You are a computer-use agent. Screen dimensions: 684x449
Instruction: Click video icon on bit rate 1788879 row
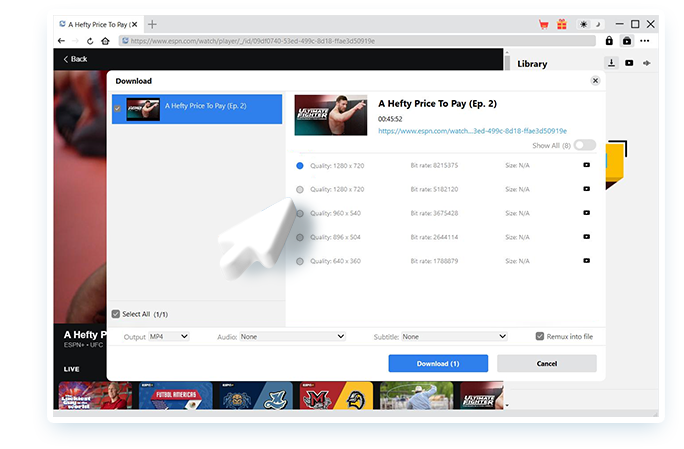[x=587, y=260]
